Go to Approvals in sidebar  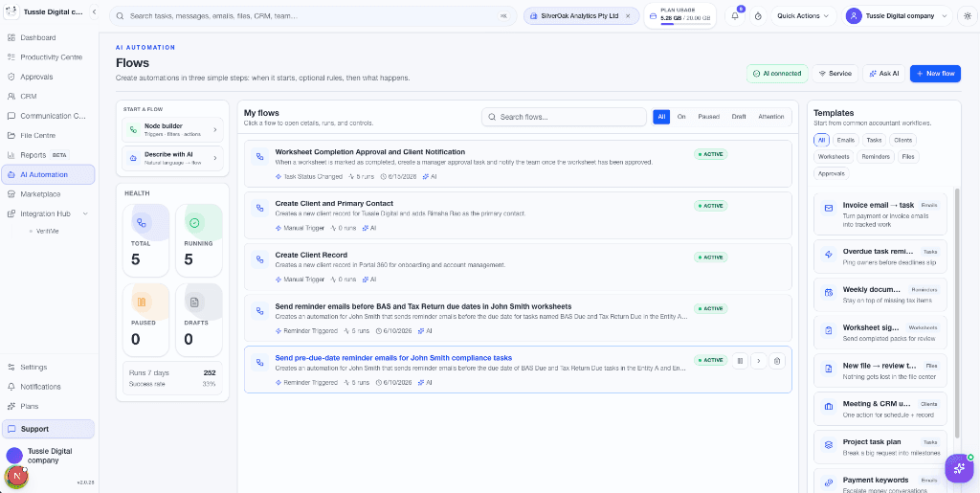pyautogui.click(x=48, y=77)
